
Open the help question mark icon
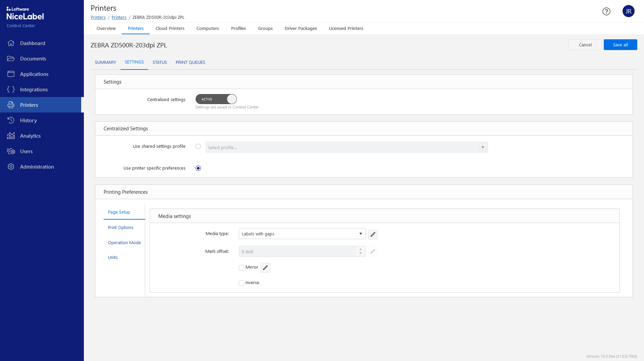(606, 11)
